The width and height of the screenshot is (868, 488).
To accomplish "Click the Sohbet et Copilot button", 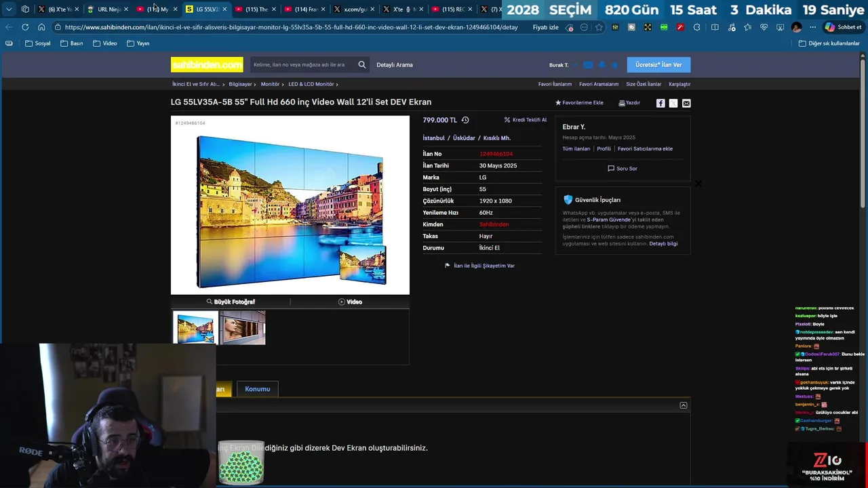I will [x=843, y=27].
